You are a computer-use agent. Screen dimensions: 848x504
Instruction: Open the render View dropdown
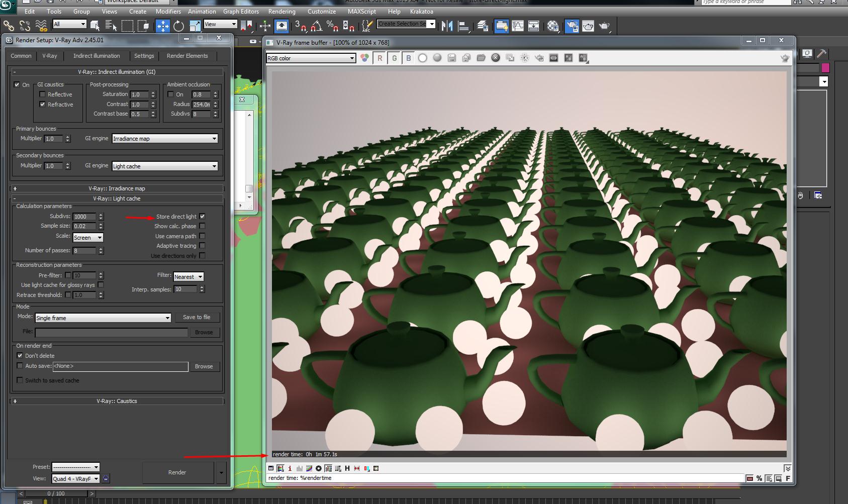[75, 479]
